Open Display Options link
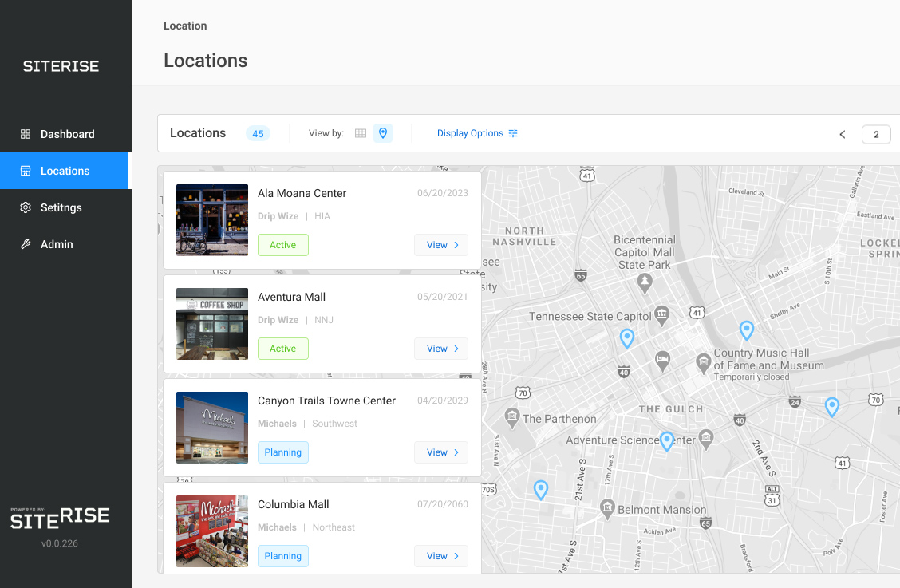 pyautogui.click(x=471, y=133)
